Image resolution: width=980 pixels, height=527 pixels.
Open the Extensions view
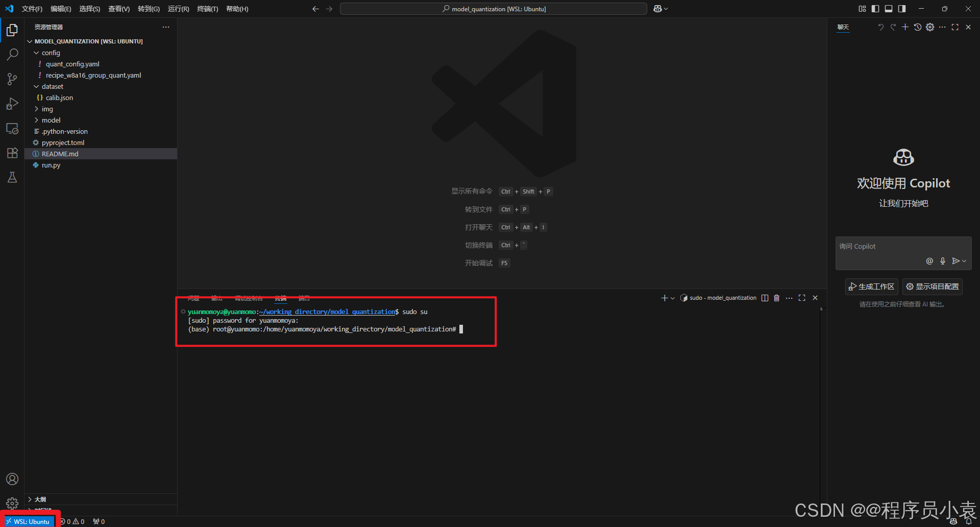12,153
